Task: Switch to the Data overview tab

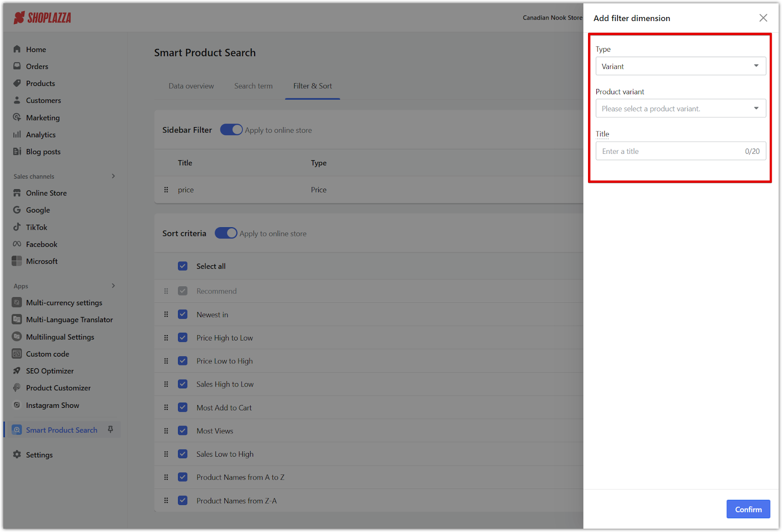Action: coord(191,86)
